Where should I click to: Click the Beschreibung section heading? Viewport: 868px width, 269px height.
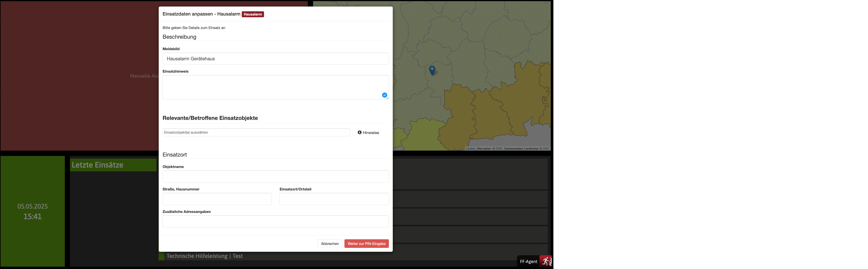point(179,37)
